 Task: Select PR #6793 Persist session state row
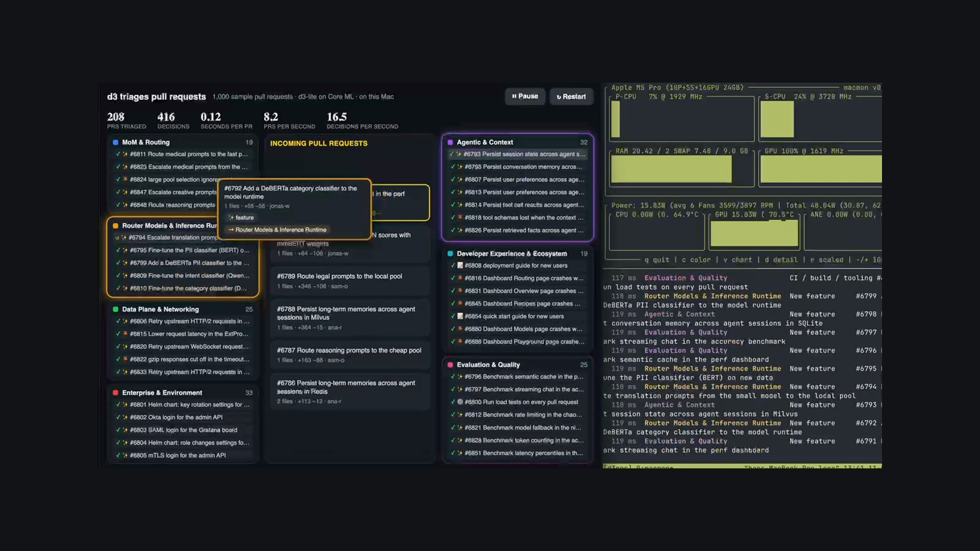(518, 154)
